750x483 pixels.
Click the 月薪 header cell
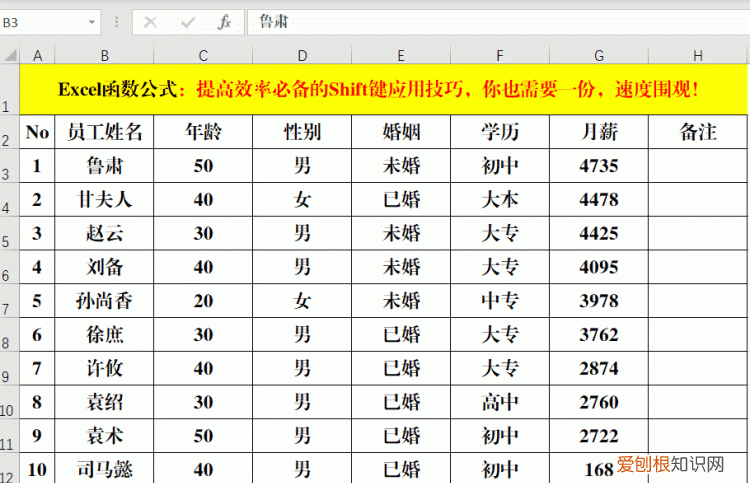pyautogui.click(x=599, y=132)
